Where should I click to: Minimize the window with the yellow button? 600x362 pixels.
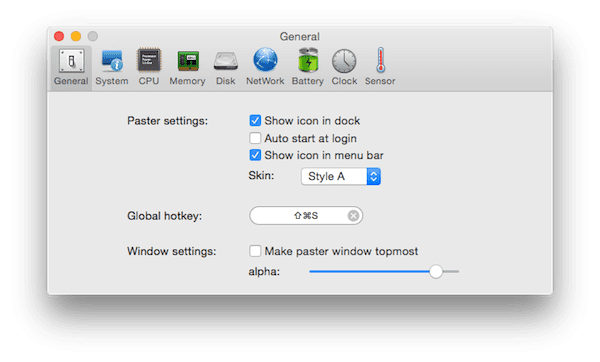pyautogui.click(x=76, y=36)
